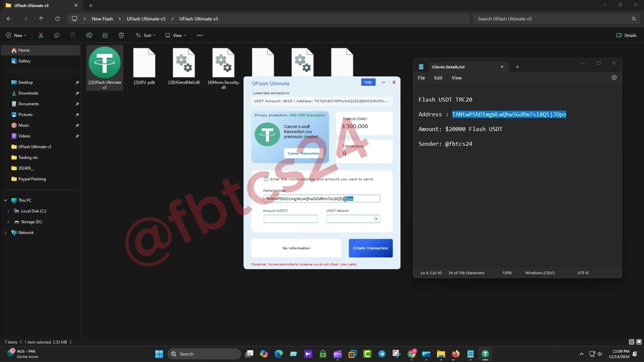
Task: Click the Help button in UFlash window
Action: (x=368, y=82)
